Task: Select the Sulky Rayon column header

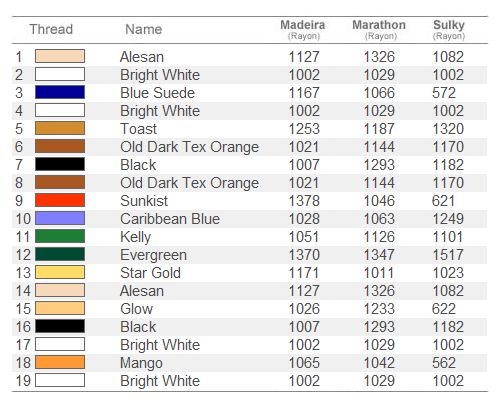Action: point(449,30)
